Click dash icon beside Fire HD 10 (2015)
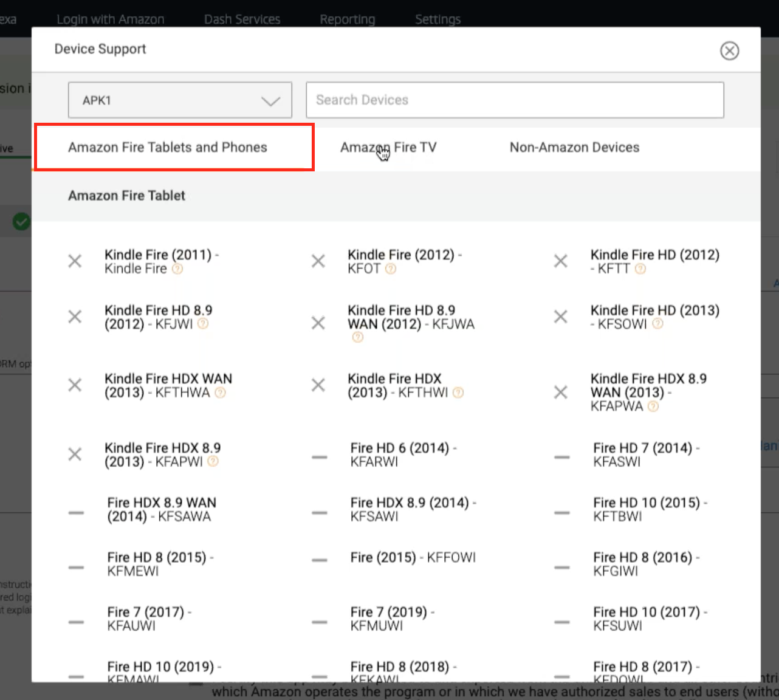Screen dimensions: 779x700 coord(562,513)
